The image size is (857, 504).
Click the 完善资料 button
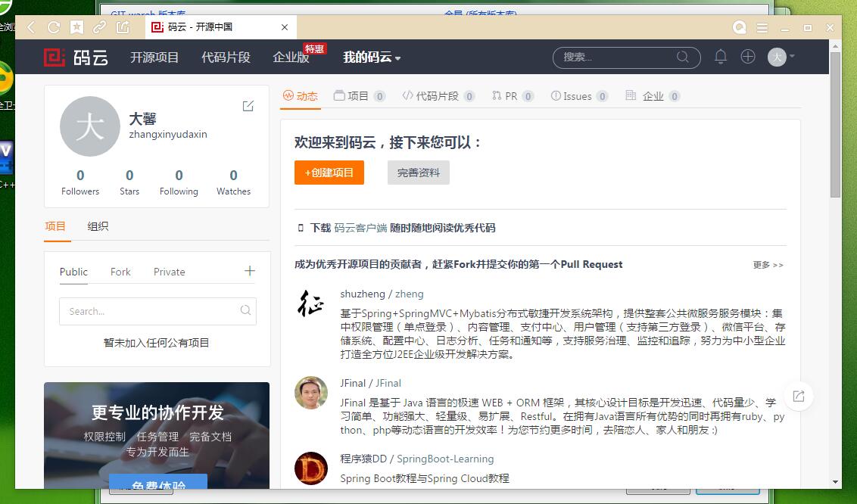coord(419,173)
